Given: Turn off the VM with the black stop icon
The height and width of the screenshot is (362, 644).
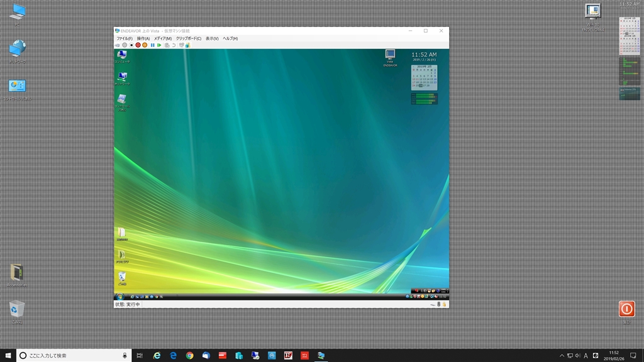Looking at the screenshot, I should (x=131, y=45).
